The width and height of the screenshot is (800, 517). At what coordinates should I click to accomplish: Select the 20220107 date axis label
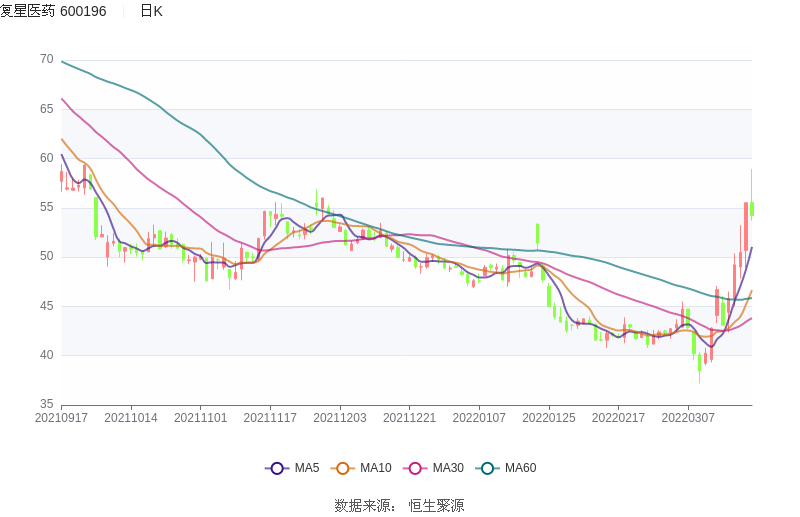(479, 418)
